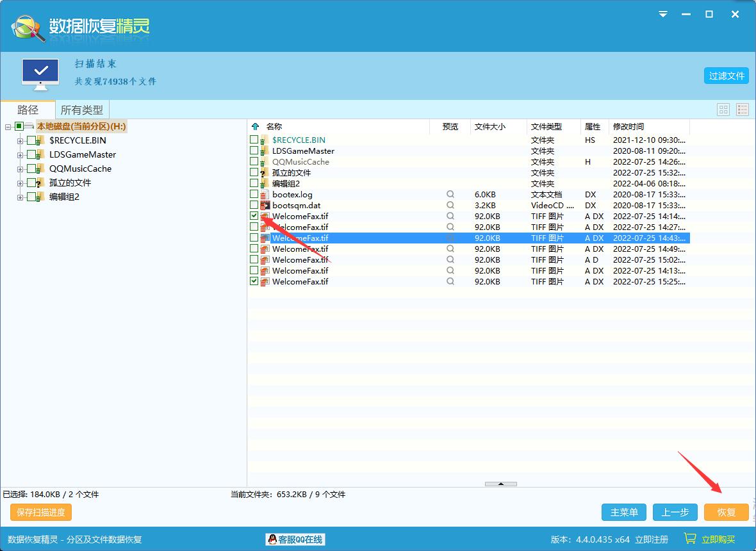Click the shopping cart purchase icon
Viewport: 756px width, 551px height.
pos(689,539)
